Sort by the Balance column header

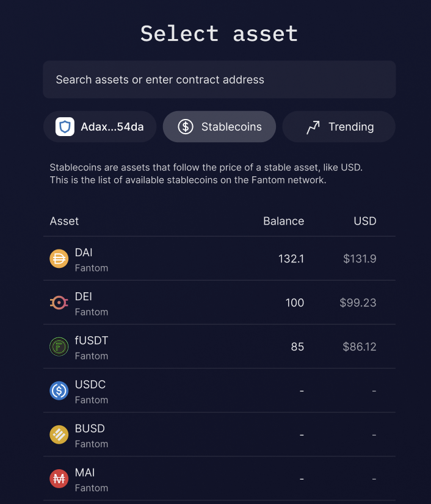coord(283,221)
